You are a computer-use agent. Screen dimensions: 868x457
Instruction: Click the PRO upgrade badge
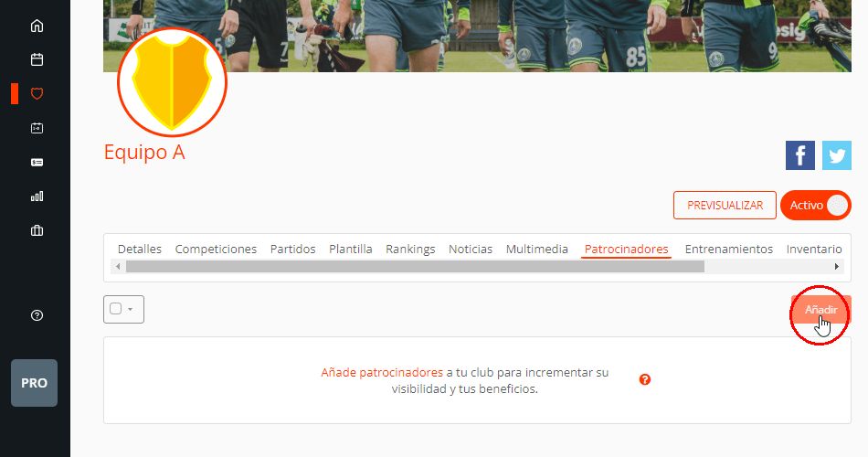(x=35, y=383)
